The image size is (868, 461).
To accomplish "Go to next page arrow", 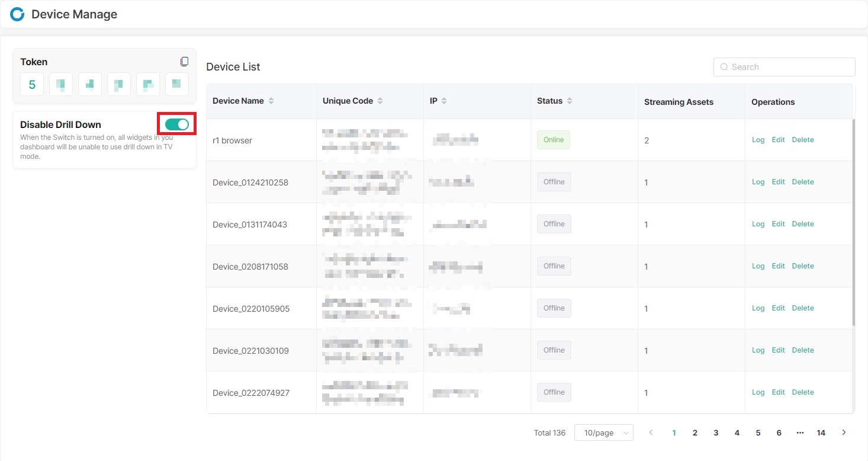I will point(844,433).
